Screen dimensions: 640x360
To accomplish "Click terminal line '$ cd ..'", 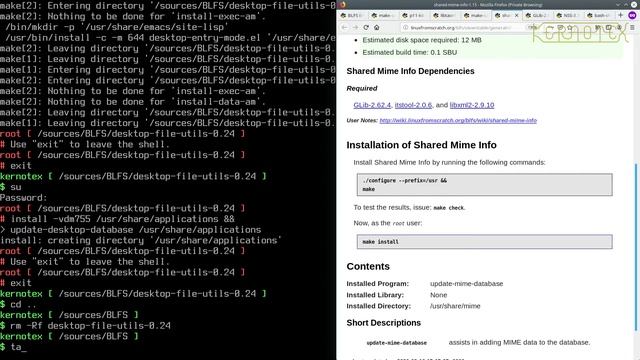I will [18, 304].
